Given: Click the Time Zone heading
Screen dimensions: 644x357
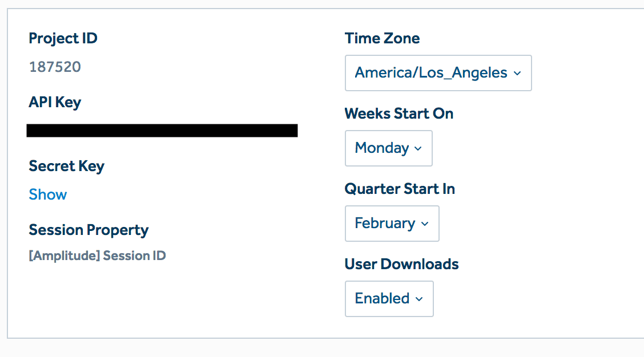Looking at the screenshot, I should (382, 38).
